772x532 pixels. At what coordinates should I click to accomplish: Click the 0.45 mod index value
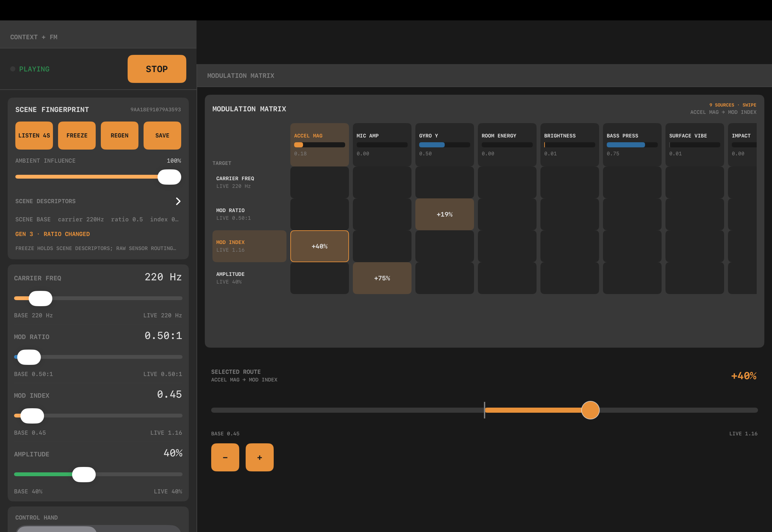169,394
